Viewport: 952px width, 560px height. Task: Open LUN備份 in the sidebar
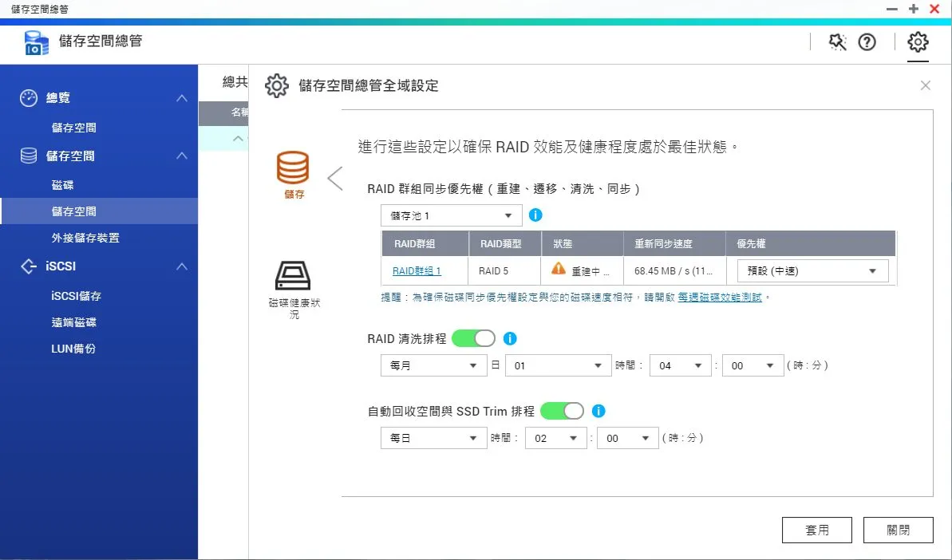(73, 349)
